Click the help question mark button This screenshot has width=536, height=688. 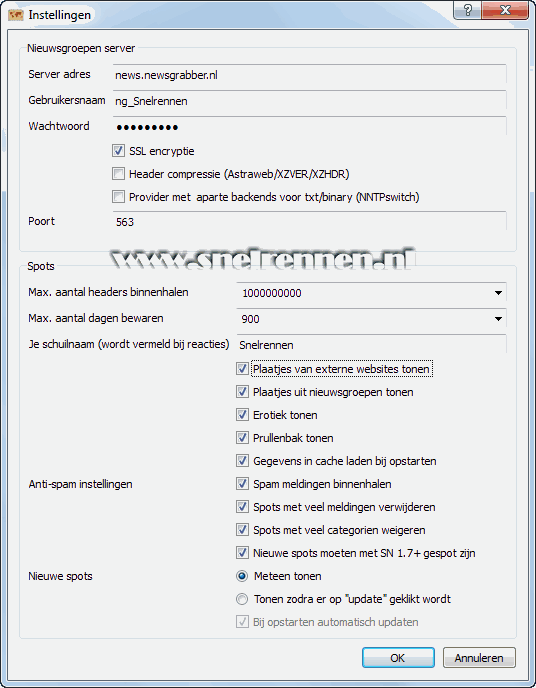pos(468,10)
